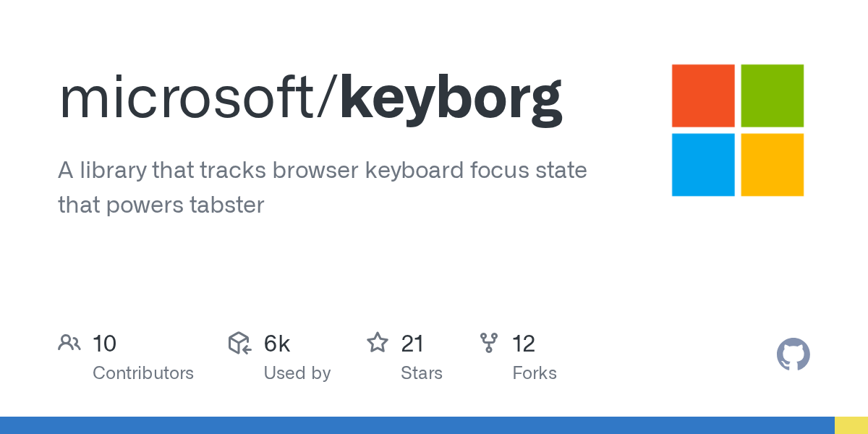Image resolution: width=868 pixels, height=434 pixels.
Task: Open the microsoft/keyborg repository title
Action: click(310, 98)
